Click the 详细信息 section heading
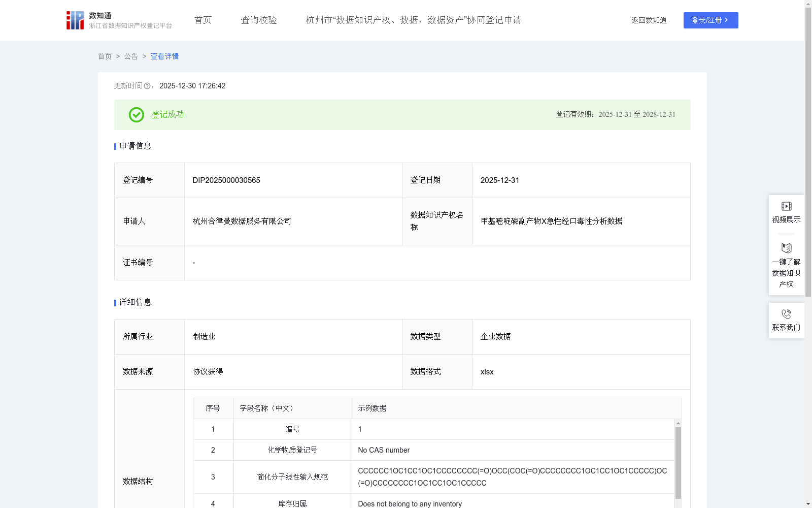This screenshot has height=508, width=812. tap(136, 303)
